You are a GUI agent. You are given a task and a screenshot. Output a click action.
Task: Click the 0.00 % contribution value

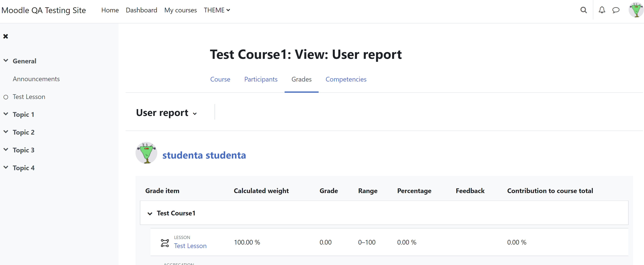coord(517,242)
